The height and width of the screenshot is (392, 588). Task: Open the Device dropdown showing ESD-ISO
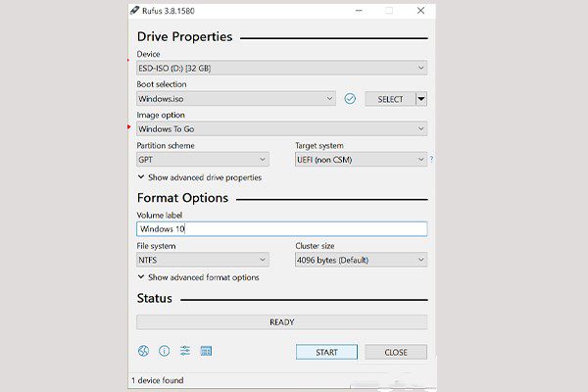click(281, 68)
